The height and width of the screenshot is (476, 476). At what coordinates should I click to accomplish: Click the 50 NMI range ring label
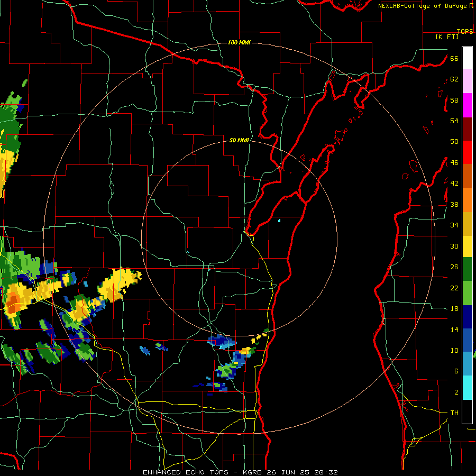pyautogui.click(x=239, y=140)
